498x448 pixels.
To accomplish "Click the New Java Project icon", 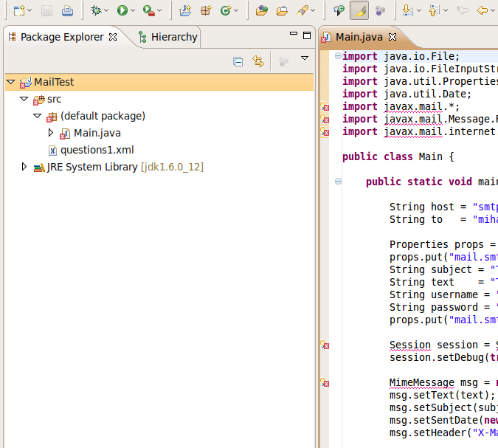I will coord(185,11).
